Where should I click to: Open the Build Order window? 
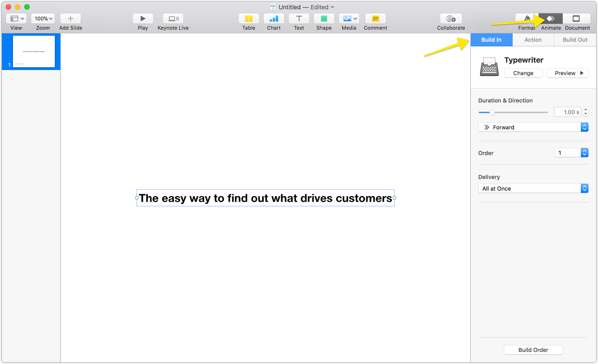click(x=533, y=350)
